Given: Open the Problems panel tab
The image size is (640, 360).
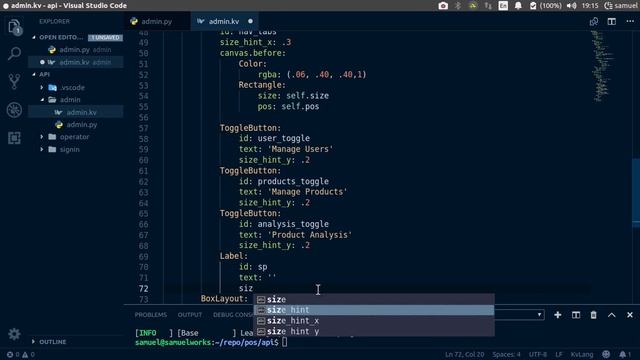Looking at the screenshot, I should coord(151,315).
